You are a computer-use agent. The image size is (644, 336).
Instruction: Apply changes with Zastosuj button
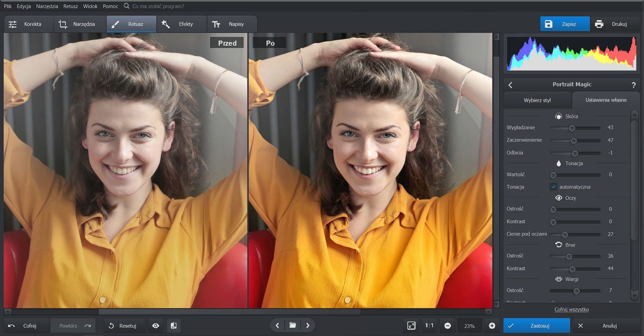(537, 326)
